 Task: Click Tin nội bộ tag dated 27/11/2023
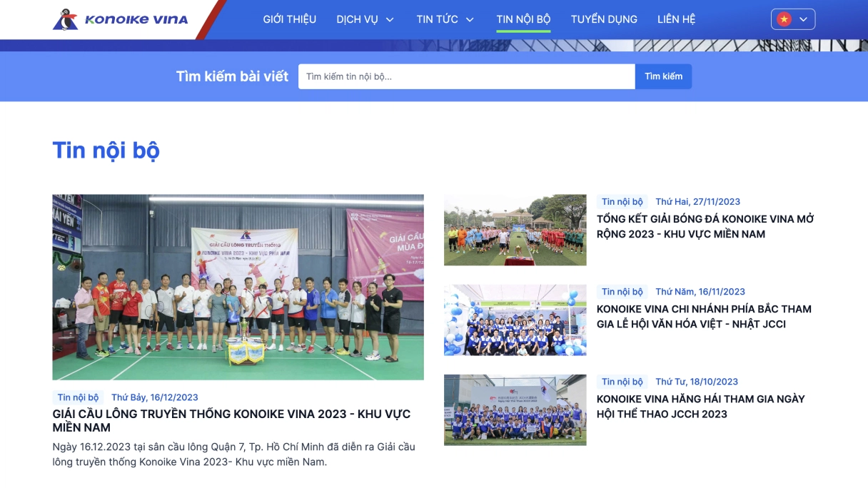point(622,202)
